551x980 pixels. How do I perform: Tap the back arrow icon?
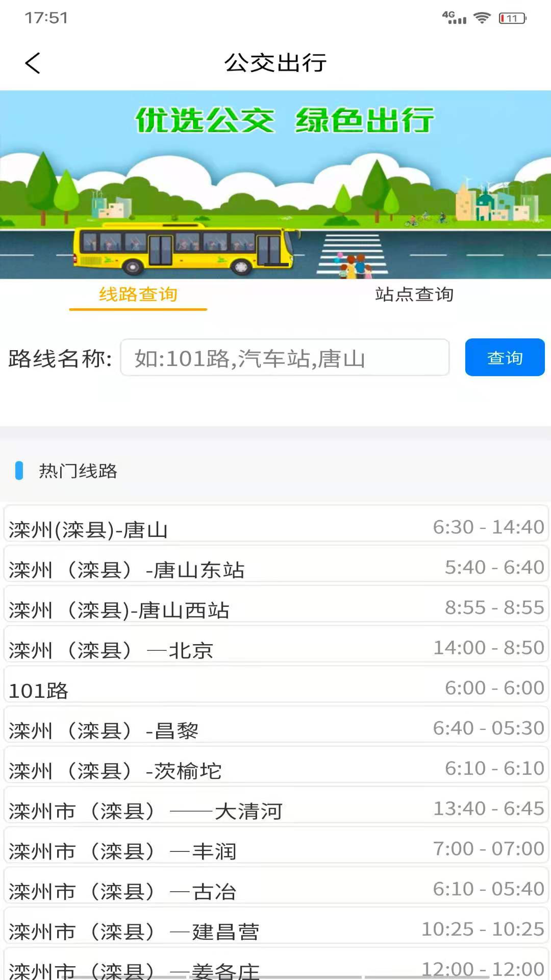[x=33, y=63]
